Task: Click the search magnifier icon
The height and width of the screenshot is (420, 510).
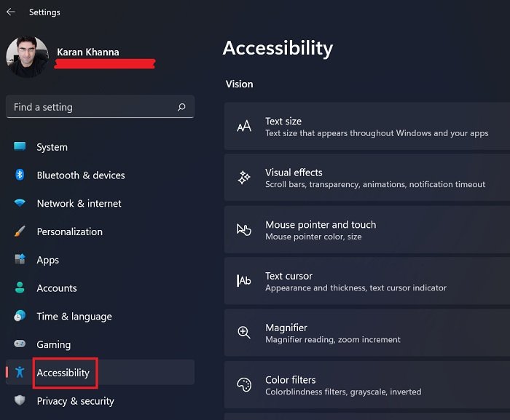Action: pyautogui.click(x=181, y=107)
